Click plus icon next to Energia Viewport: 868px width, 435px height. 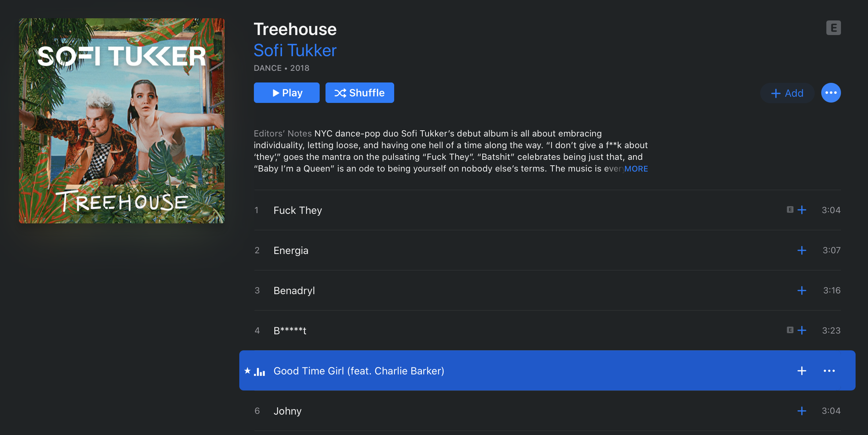[802, 250]
